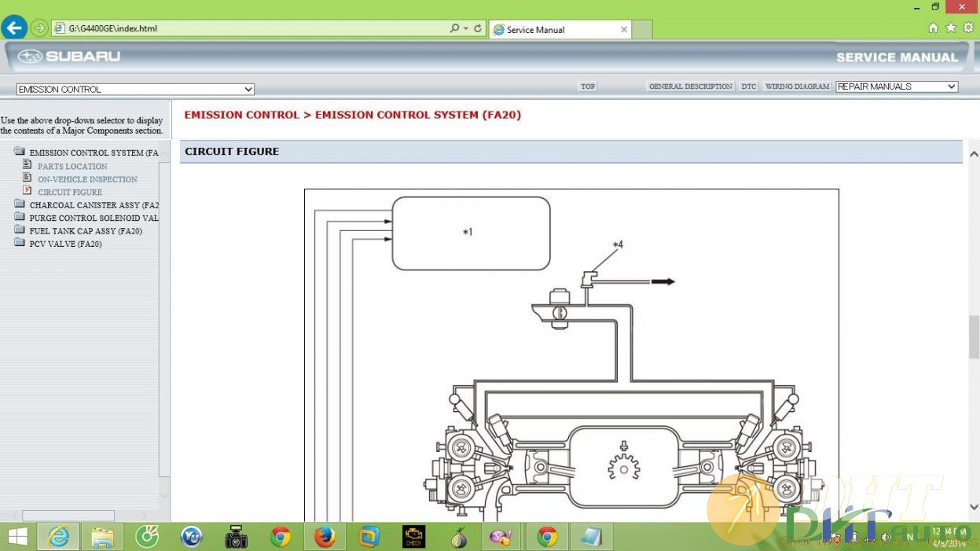Open first Chrome icon on taskbar
The height and width of the screenshot is (551, 980).
point(281,538)
